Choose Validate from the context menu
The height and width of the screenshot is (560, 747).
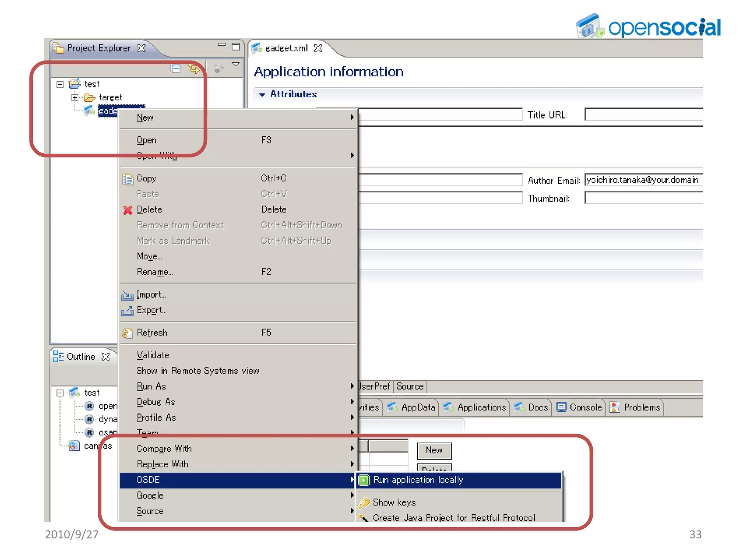coord(153,355)
